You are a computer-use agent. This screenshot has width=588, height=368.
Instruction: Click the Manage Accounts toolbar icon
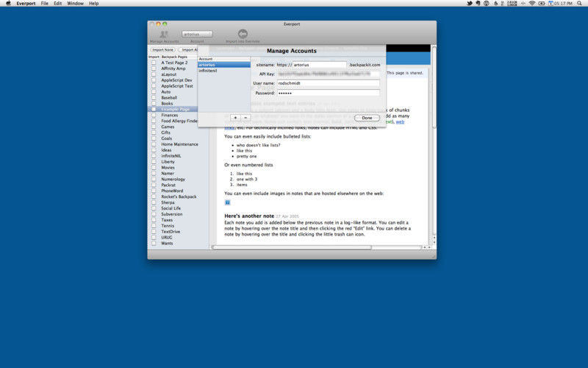164,34
